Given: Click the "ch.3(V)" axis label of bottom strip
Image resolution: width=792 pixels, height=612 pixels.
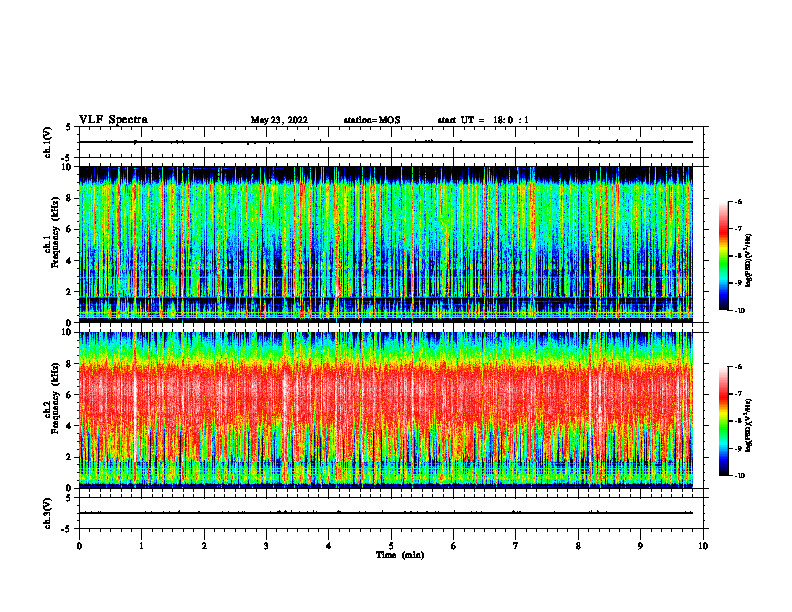Looking at the screenshot, I should pyautogui.click(x=48, y=513).
